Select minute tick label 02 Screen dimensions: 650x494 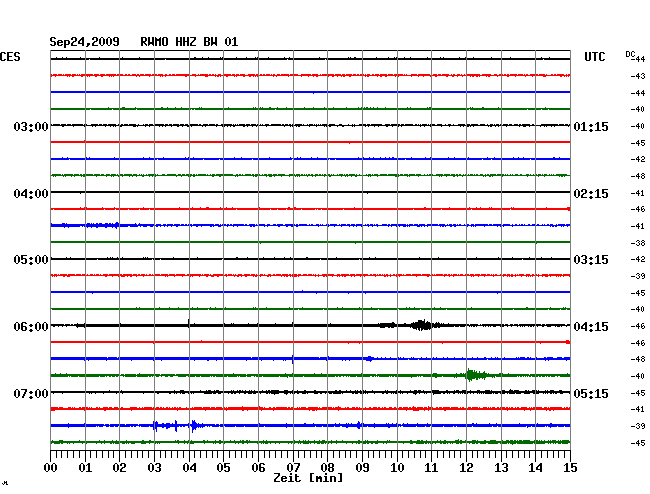(x=119, y=468)
